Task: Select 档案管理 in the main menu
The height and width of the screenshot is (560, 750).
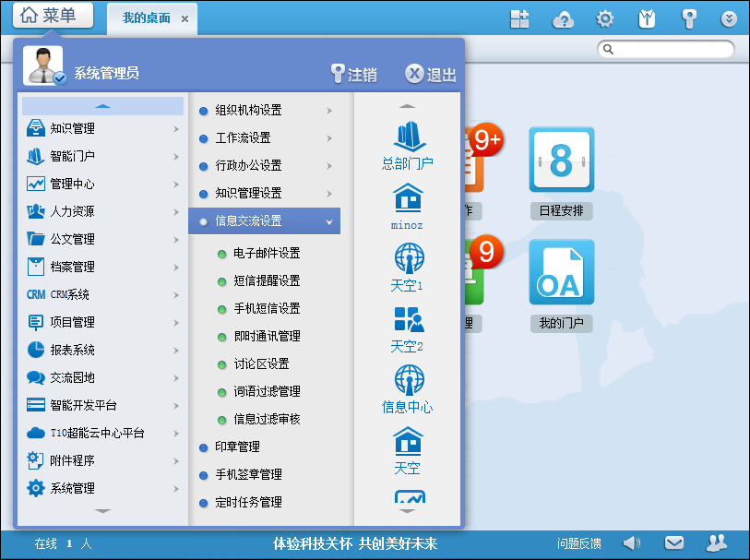Action: tap(102, 267)
